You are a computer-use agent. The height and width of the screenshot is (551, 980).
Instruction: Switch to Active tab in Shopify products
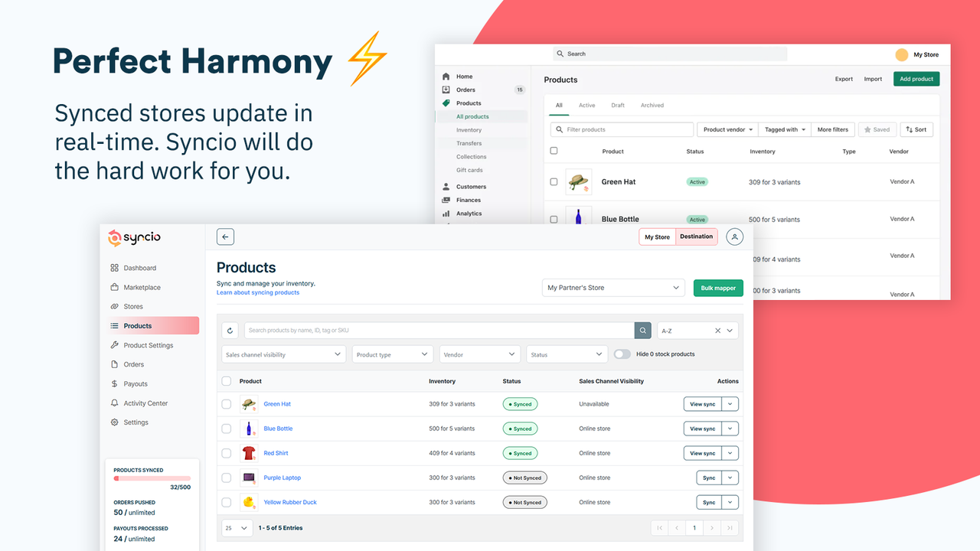pos(586,106)
